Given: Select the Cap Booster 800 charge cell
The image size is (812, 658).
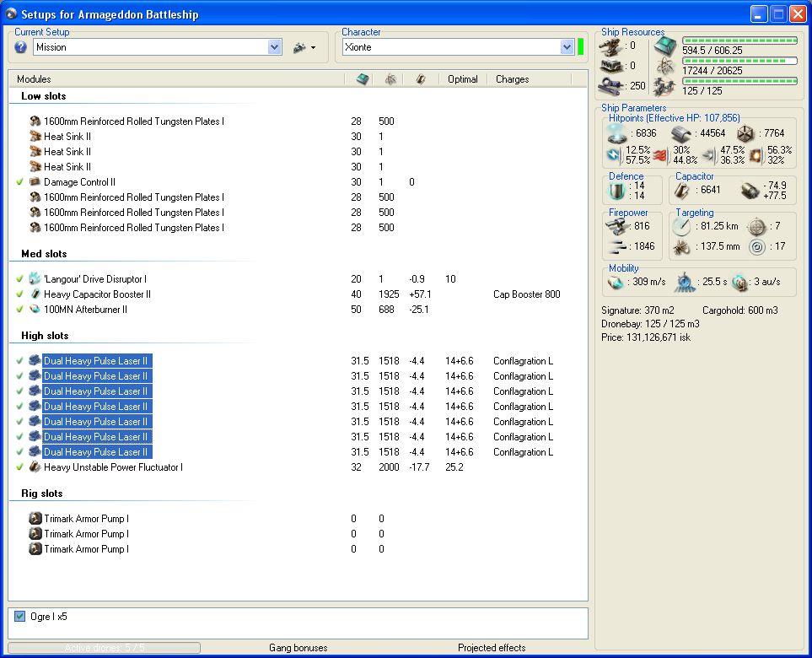Looking at the screenshot, I should click(526, 294).
